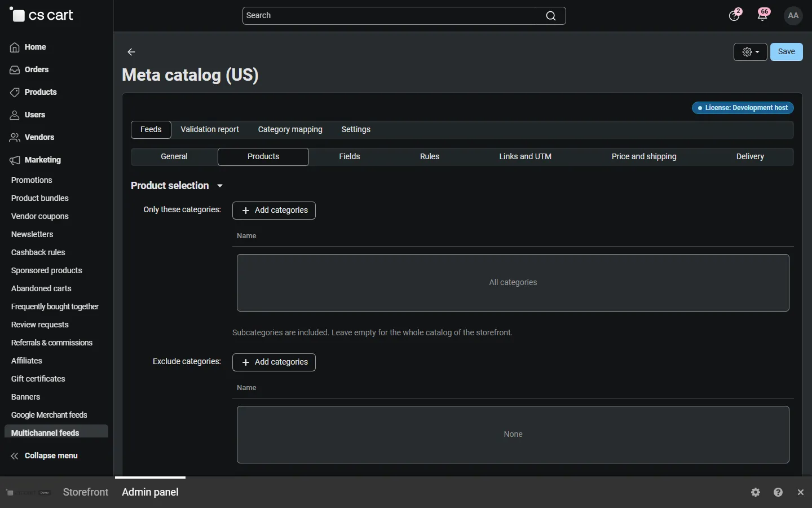Click the search magnifier icon
Viewport: 812px width, 508px height.
pyautogui.click(x=551, y=16)
